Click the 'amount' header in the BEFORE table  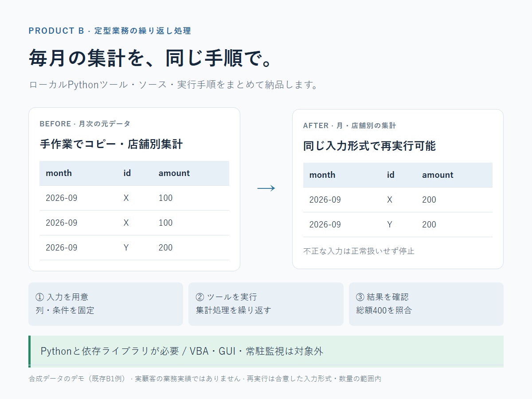(174, 173)
